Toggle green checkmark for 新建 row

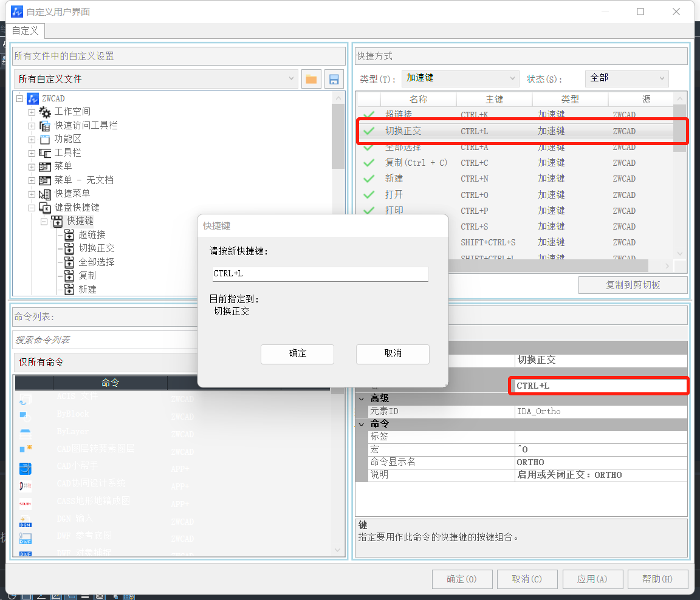point(369,179)
